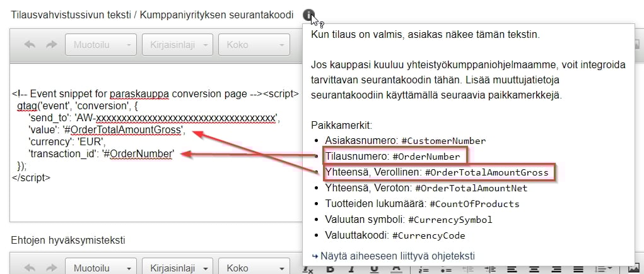Screen dimensions: 644x274
Task: Align text left in lower editor
Action: [x=512, y=270]
